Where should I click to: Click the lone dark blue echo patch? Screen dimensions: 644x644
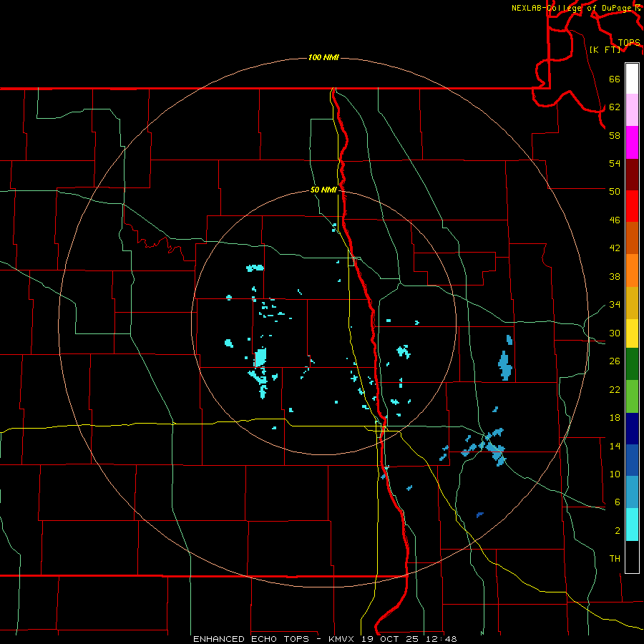pos(479,514)
